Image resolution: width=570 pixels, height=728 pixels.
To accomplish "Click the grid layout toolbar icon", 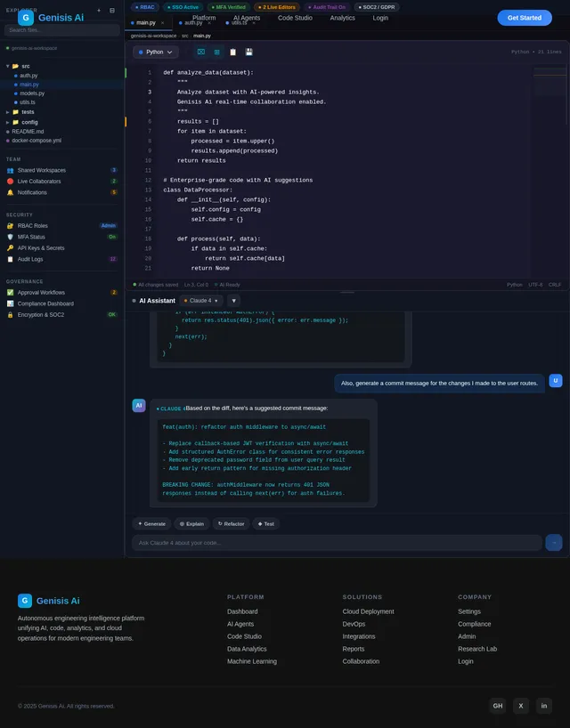I will (x=217, y=52).
